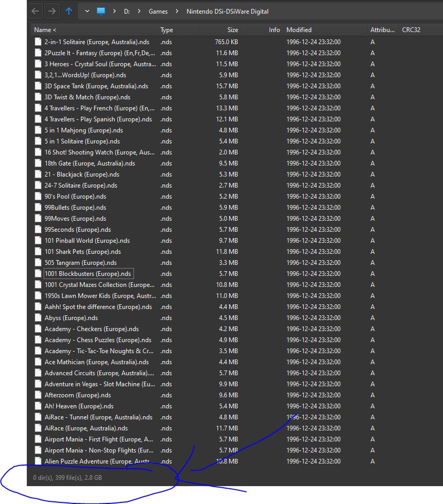The image size is (443, 504).
Task: Select AiRace (Europe, Australia).nds file name
Action: click(86, 428)
